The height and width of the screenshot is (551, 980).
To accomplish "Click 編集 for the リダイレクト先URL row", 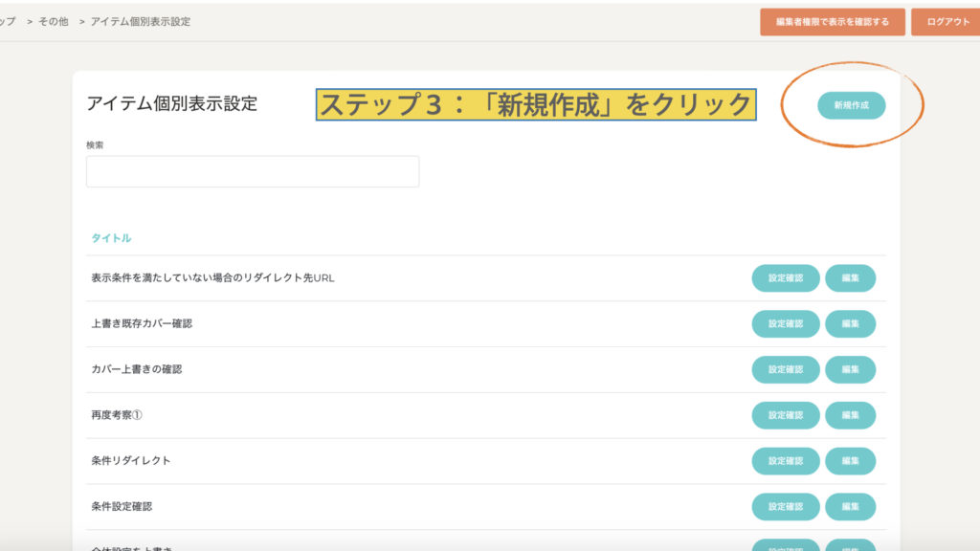I will [x=850, y=278].
